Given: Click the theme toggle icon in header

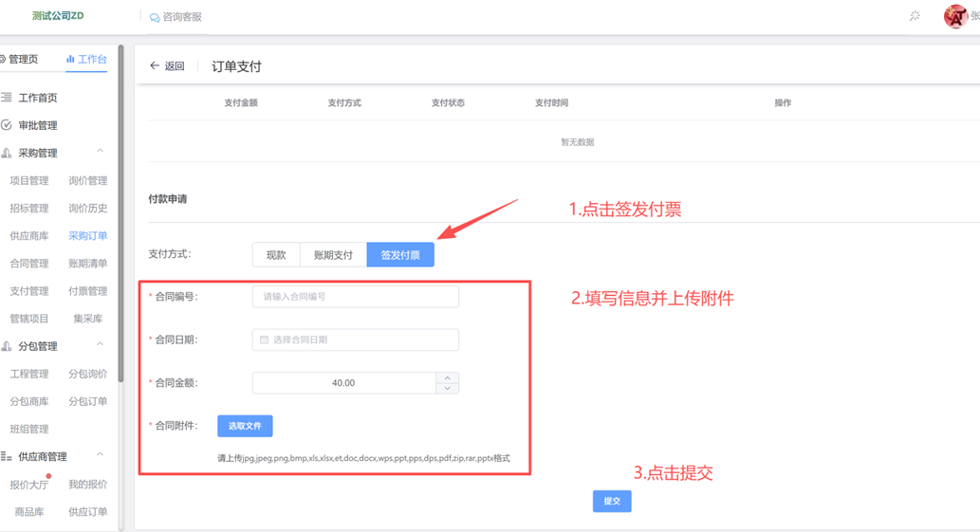Looking at the screenshot, I should 915,16.
